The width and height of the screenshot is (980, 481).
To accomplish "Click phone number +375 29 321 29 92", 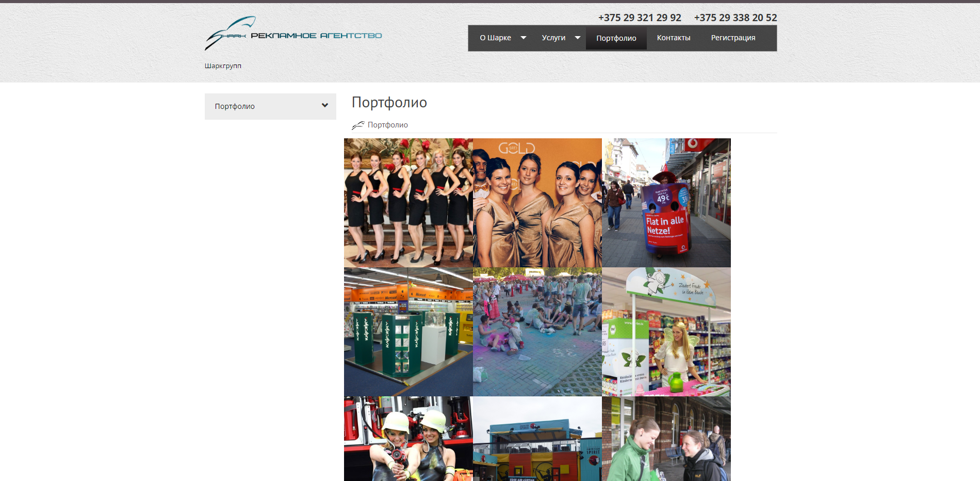I will (640, 18).
